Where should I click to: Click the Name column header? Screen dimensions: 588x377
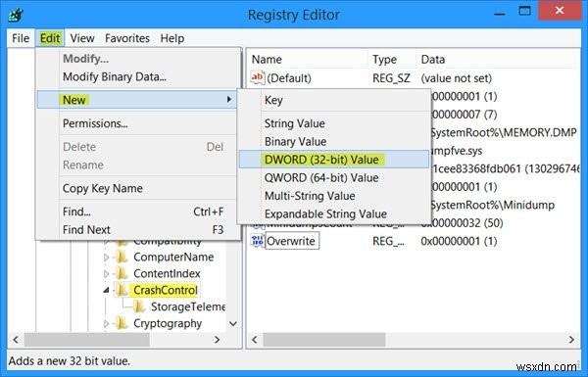click(x=308, y=59)
